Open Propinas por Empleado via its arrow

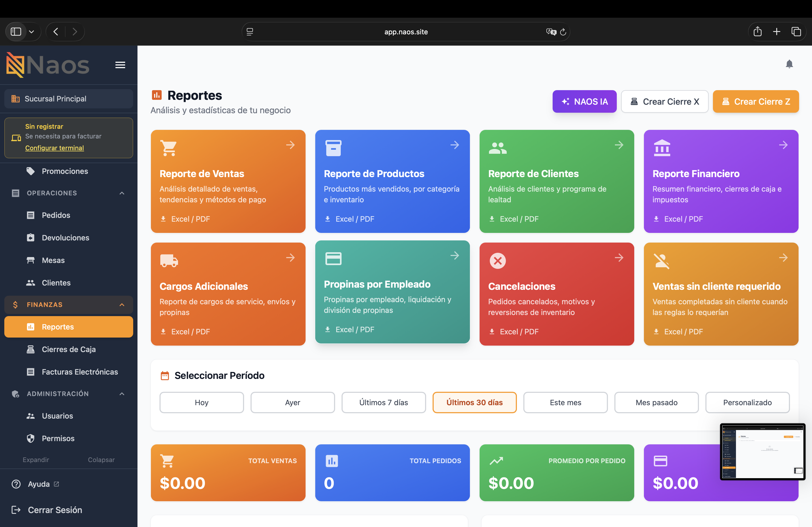tap(454, 255)
